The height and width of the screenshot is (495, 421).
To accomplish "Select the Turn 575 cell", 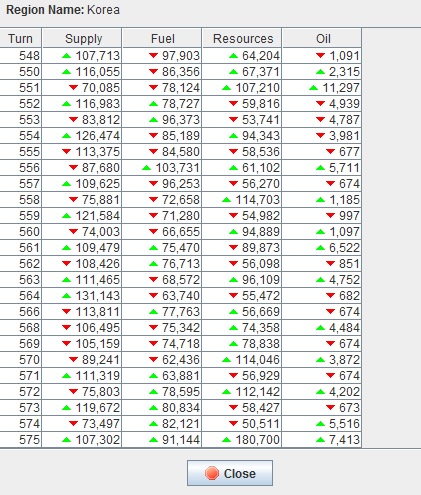I will [x=20, y=440].
